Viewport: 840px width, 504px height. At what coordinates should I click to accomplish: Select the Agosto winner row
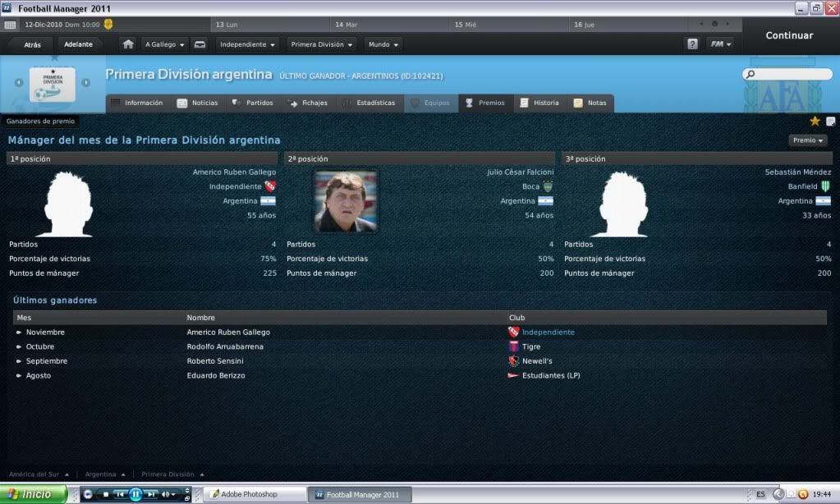420,375
